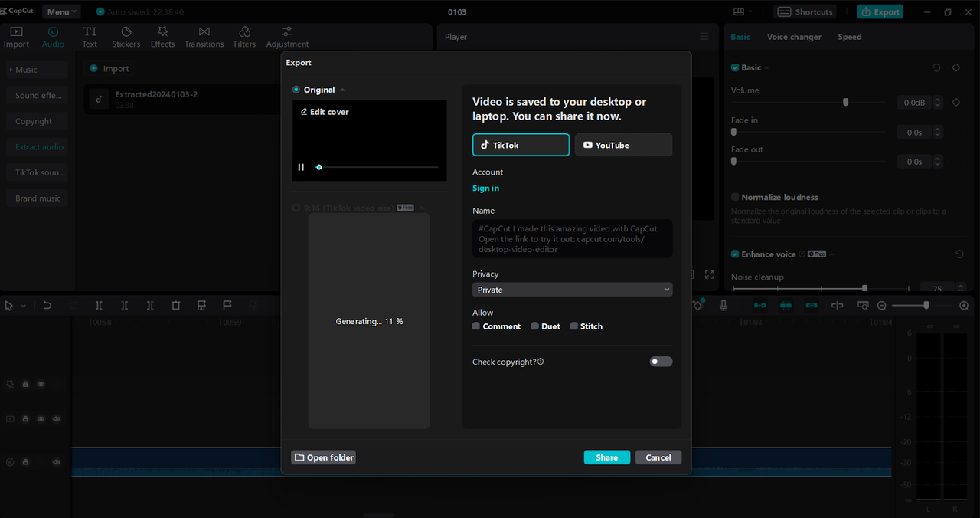Click the Sign in link

[x=486, y=189]
